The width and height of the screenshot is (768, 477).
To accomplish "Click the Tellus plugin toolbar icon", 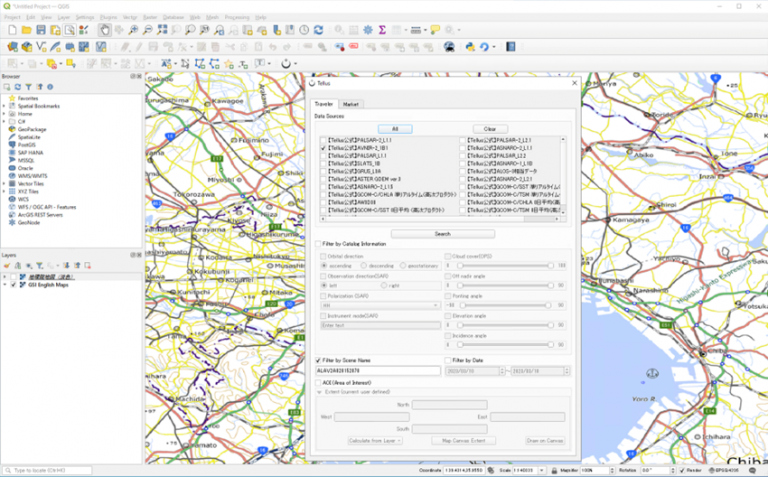I will tap(286, 64).
